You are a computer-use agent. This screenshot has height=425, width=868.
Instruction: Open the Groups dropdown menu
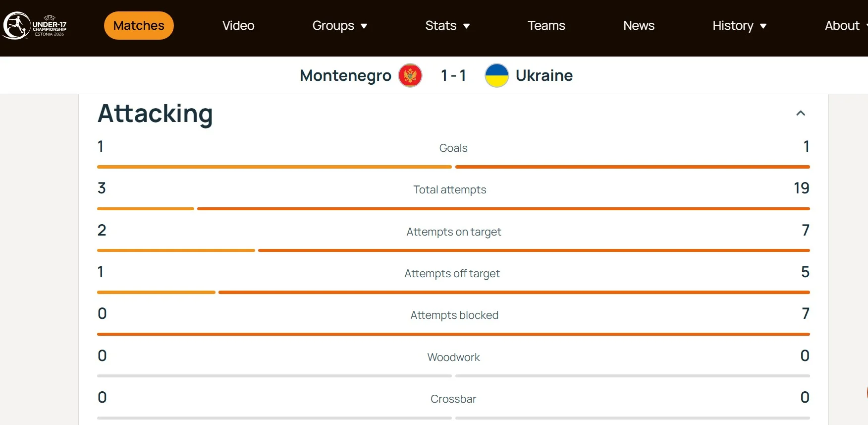tap(340, 26)
